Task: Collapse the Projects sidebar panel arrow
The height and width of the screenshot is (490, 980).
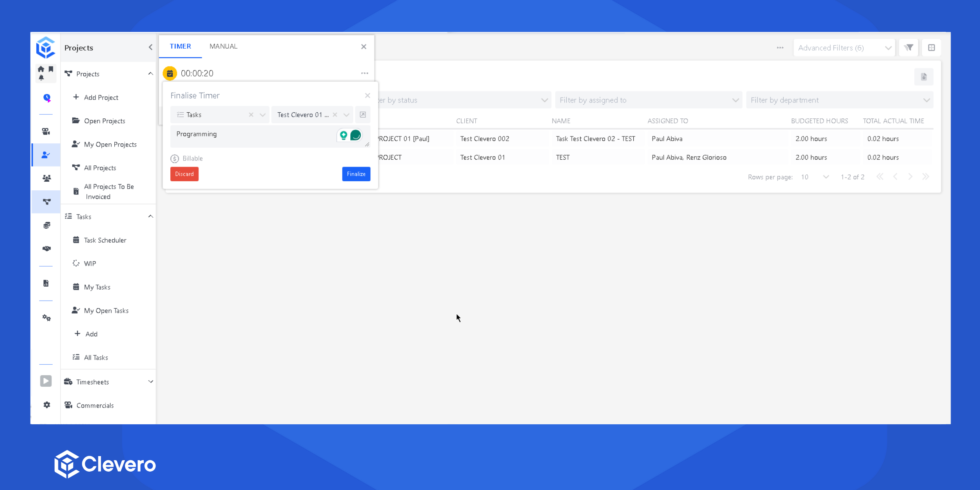Action: tap(151, 47)
